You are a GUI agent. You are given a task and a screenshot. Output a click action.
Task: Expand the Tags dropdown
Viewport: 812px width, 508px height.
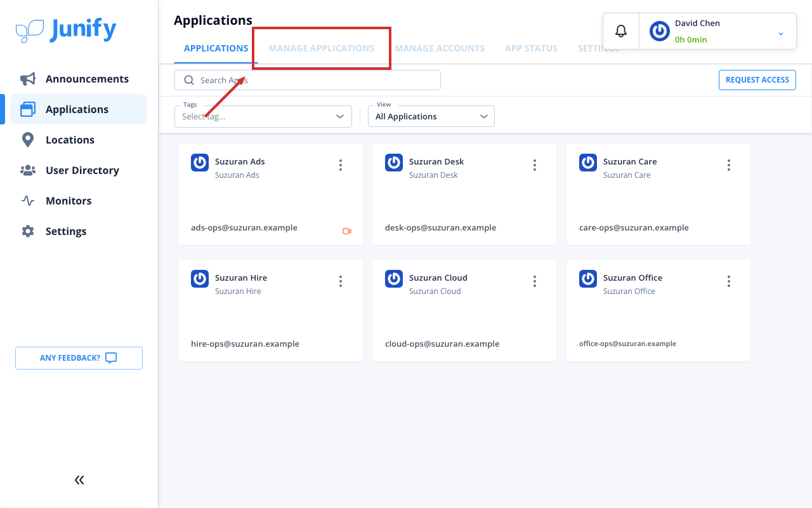pos(263,116)
